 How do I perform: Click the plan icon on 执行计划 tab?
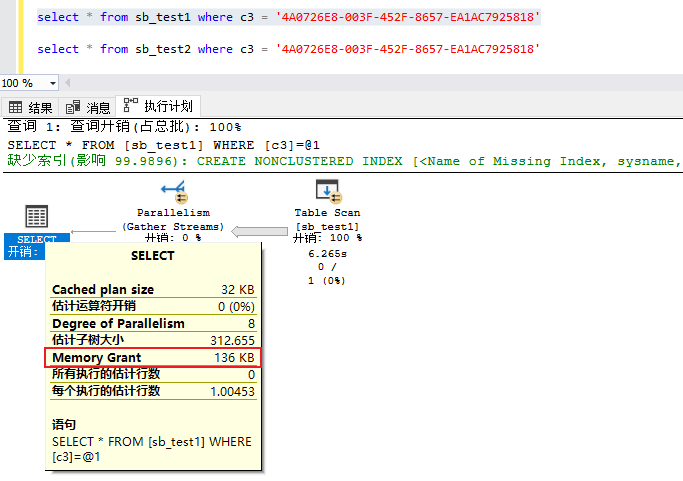click(130, 106)
